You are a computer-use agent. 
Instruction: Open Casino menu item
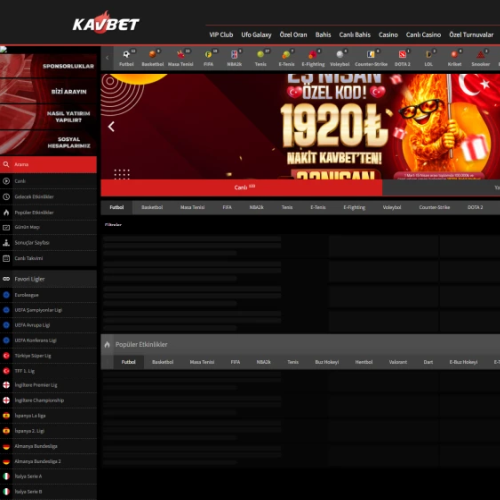point(388,35)
